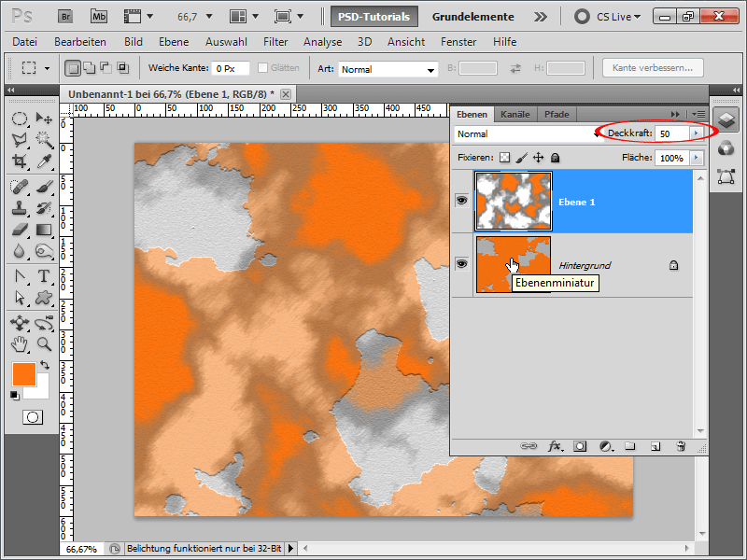Select the History Brush tool
747x560 pixels.
click(44, 208)
